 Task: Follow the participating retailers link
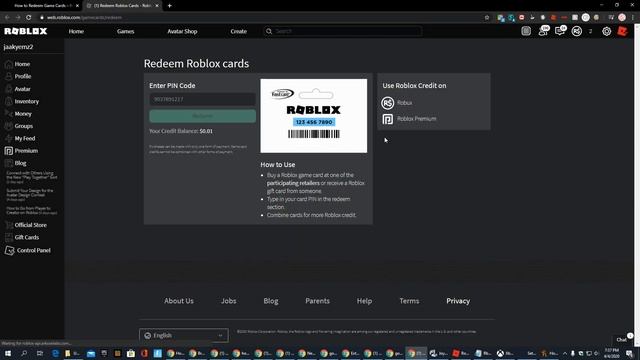[293, 183]
